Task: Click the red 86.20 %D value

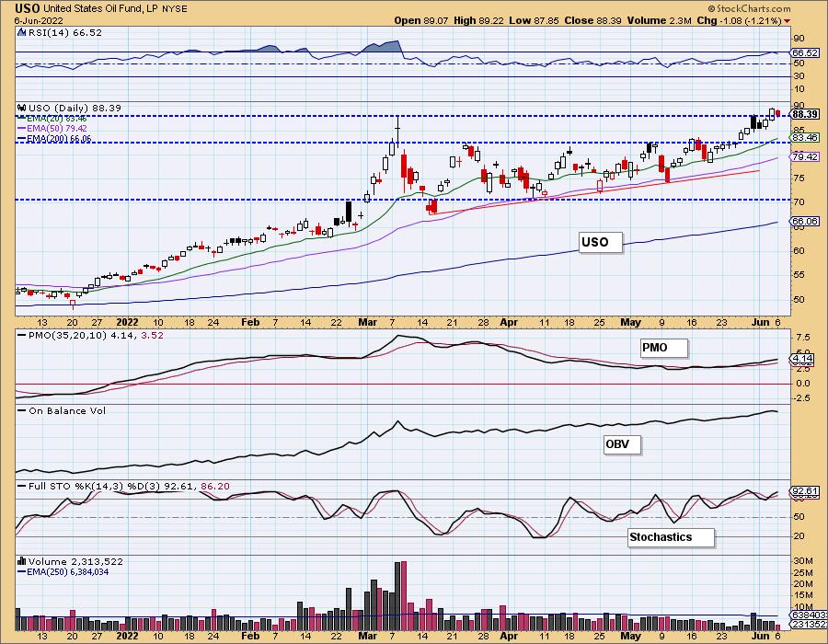Action: click(x=215, y=486)
